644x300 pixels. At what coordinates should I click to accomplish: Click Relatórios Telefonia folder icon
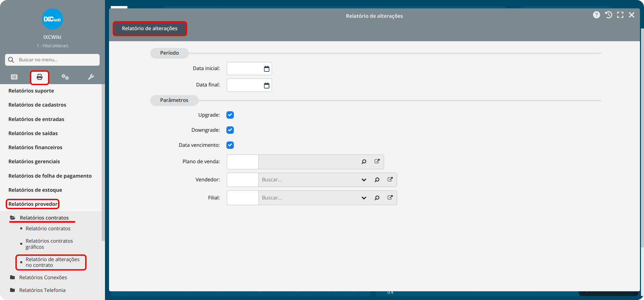[13, 290]
